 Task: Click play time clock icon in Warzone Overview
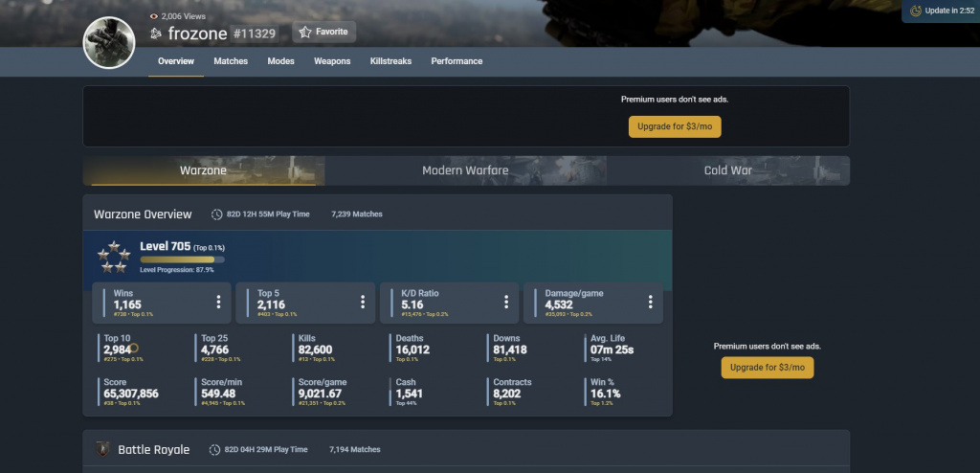pyautogui.click(x=217, y=214)
